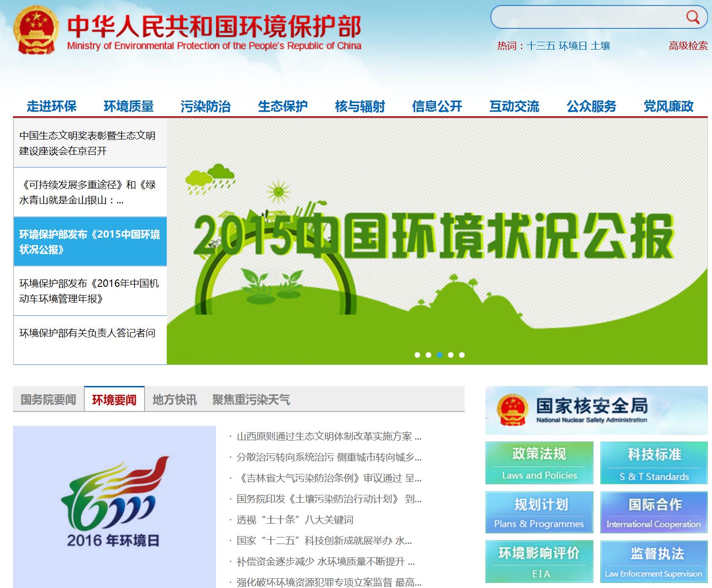Select headline 中国生态文明奖表彰暨生态文明建设座谈会
Image resolution: width=712 pixels, height=588 pixels.
[90, 143]
